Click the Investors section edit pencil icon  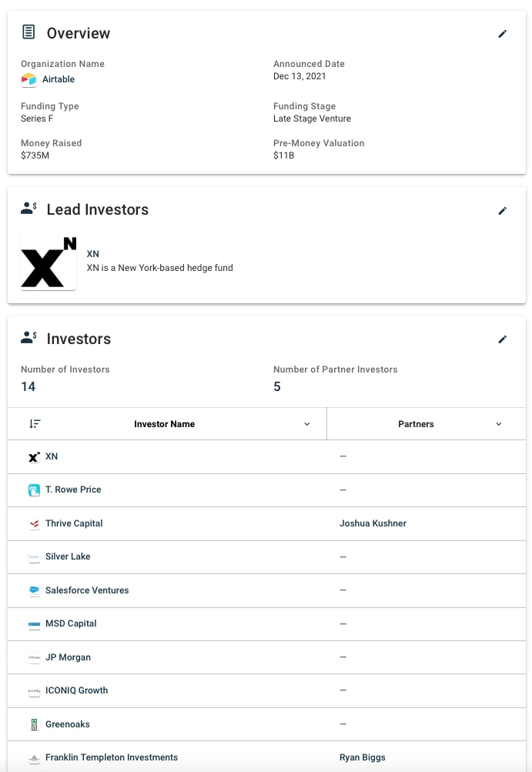coord(503,339)
